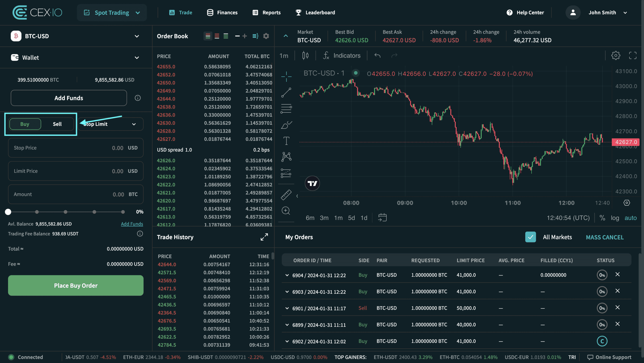Open chart price scale settings icon
Screen dimensions: 644x363
[x=627, y=203]
